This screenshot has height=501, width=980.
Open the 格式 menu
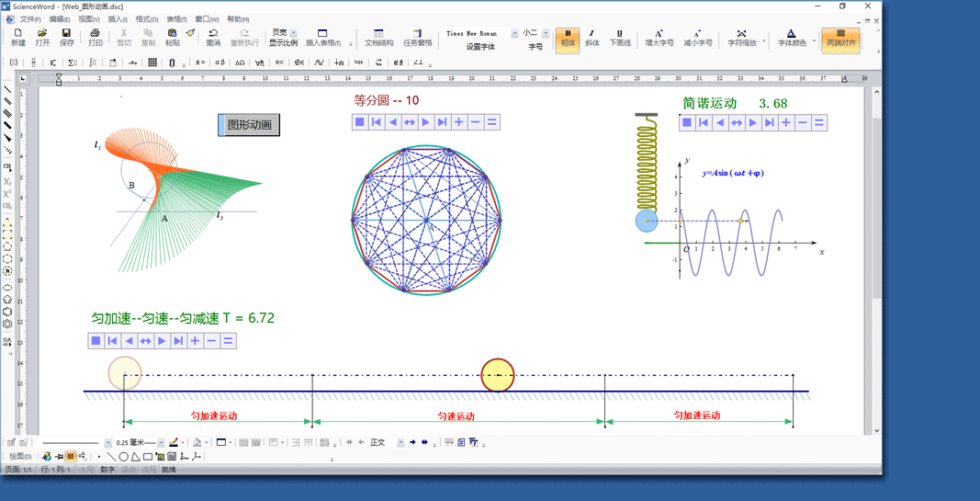point(146,19)
